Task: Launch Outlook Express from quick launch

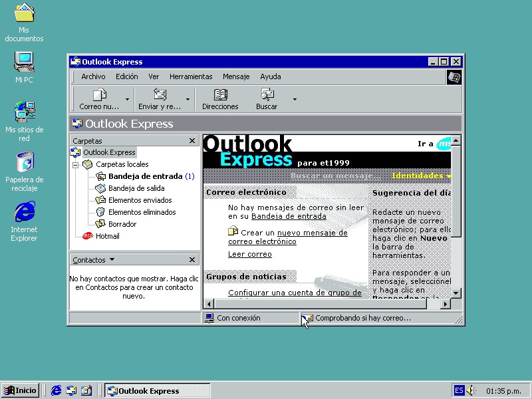Action: [x=71, y=390]
